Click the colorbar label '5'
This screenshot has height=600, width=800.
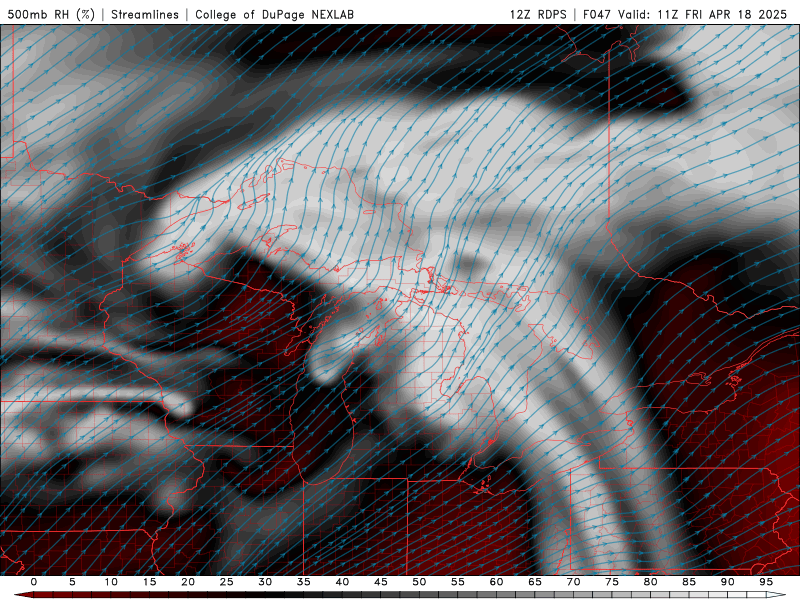point(72,582)
